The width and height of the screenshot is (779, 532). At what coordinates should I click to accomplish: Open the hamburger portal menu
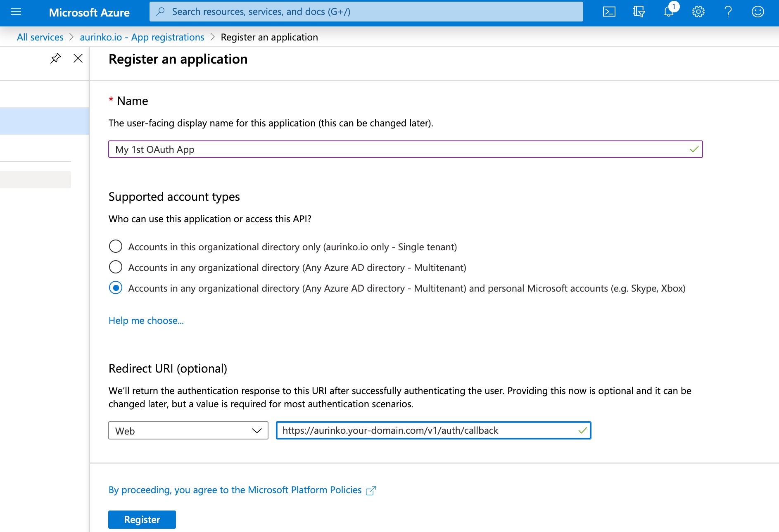tap(16, 12)
